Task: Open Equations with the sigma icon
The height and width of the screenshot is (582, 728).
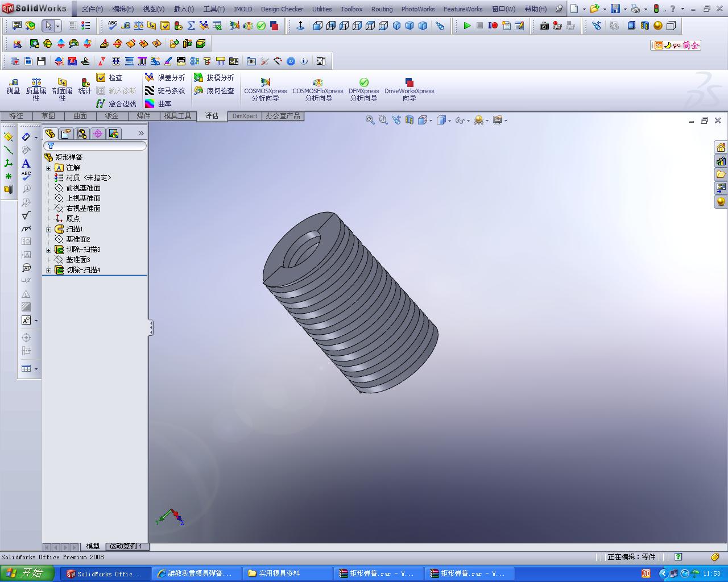Action: [x=191, y=26]
